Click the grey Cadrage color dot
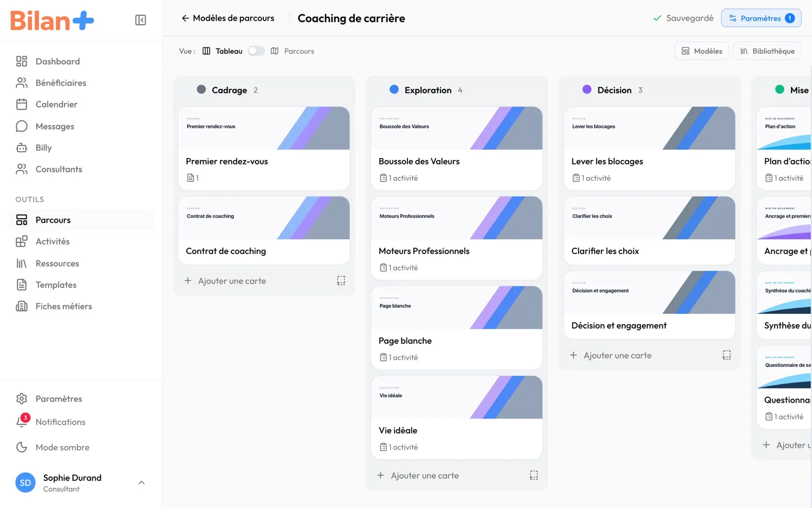812x508 pixels. (201, 89)
